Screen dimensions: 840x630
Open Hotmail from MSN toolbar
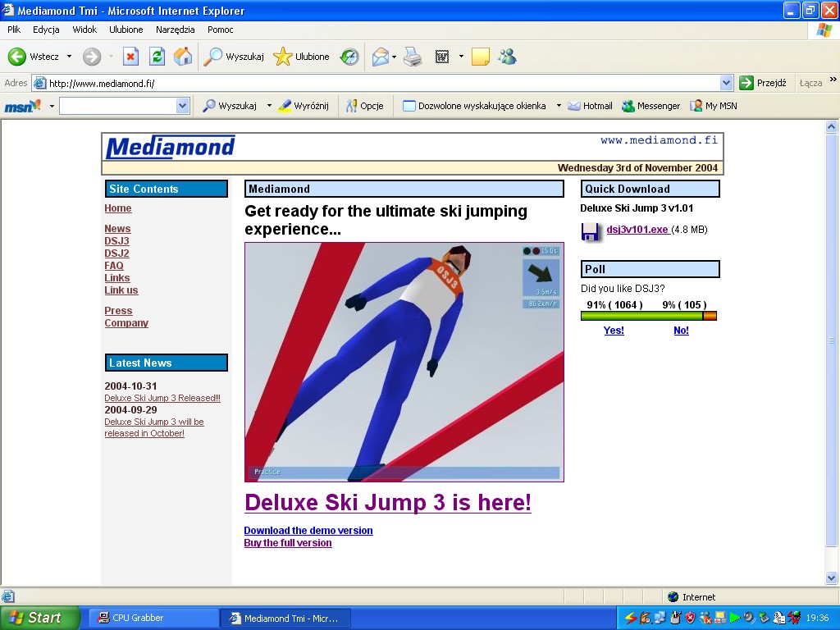pyautogui.click(x=591, y=106)
